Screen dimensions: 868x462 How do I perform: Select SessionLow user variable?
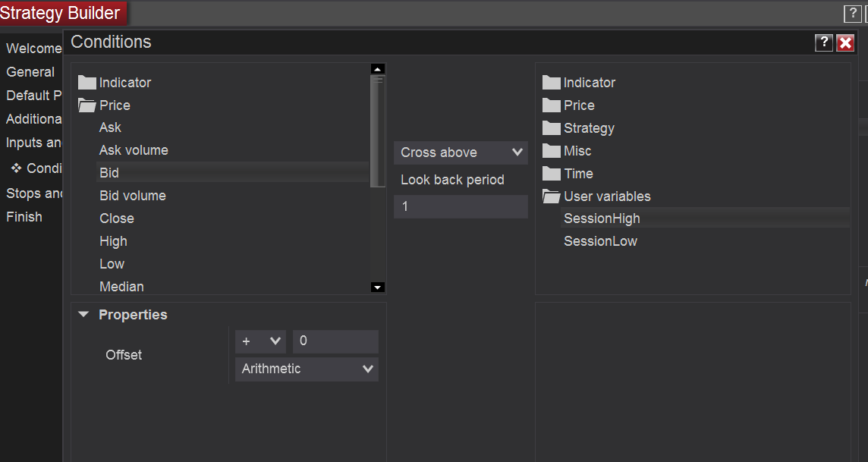(600, 241)
